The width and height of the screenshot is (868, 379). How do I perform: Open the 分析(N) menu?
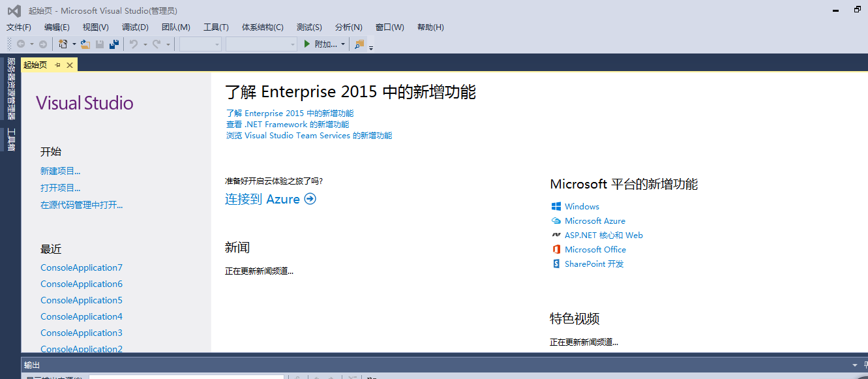tap(349, 27)
